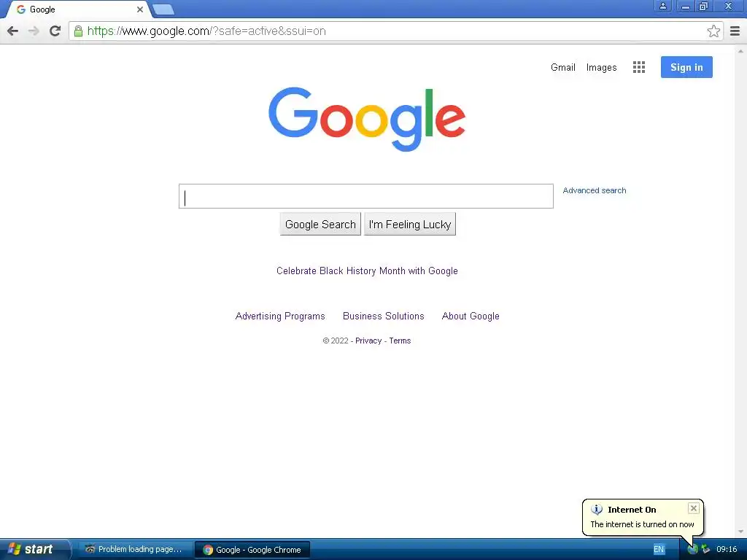Screen dimensions: 747x560
Task: Click the page scrollbar up arrow
Action: (741, 51)
